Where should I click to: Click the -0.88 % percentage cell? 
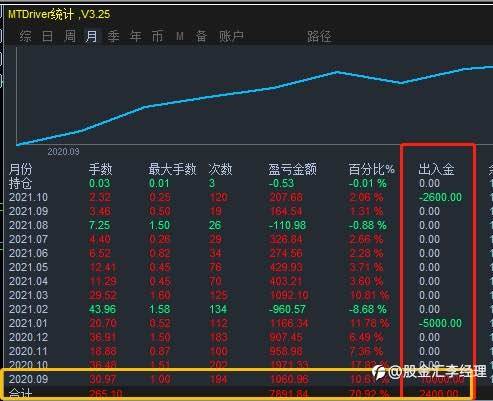click(x=368, y=225)
